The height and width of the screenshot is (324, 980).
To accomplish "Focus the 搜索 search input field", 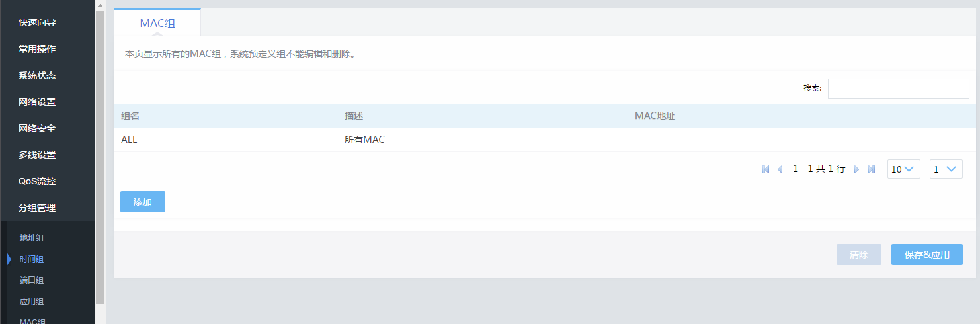I will [898, 89].
